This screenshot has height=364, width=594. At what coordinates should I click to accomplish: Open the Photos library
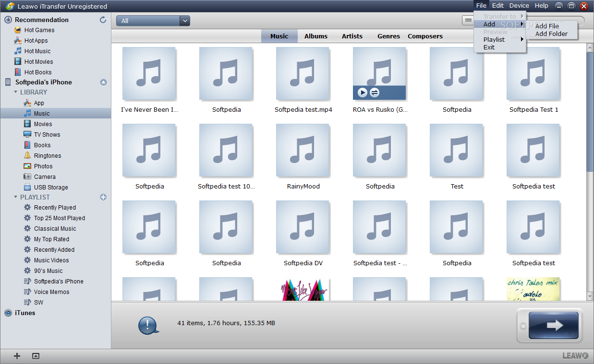pos(43,166)
